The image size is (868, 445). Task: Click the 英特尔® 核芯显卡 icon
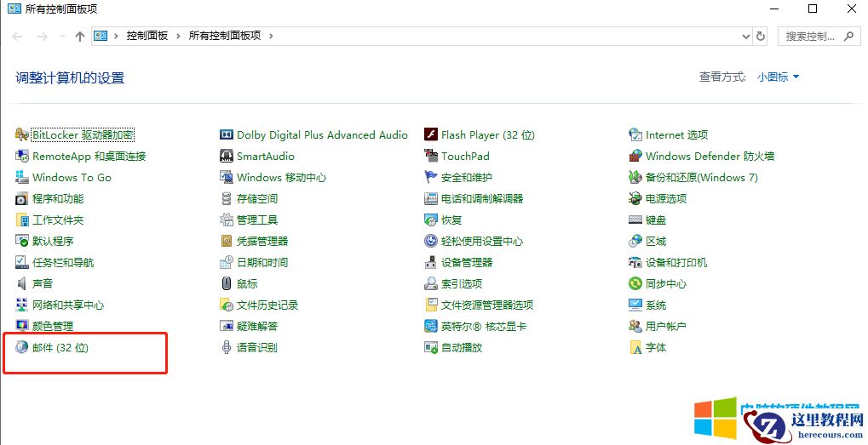[x=431, y=326]
